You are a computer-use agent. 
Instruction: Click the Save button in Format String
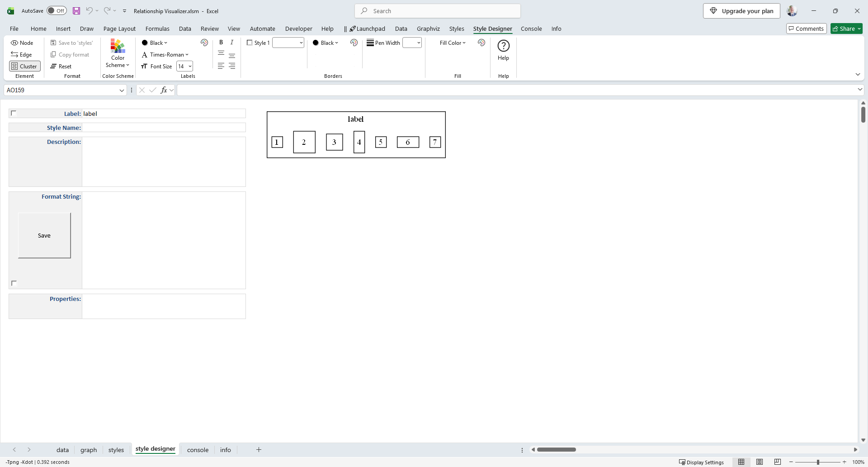pyautogui.click(x=44, y=235)
